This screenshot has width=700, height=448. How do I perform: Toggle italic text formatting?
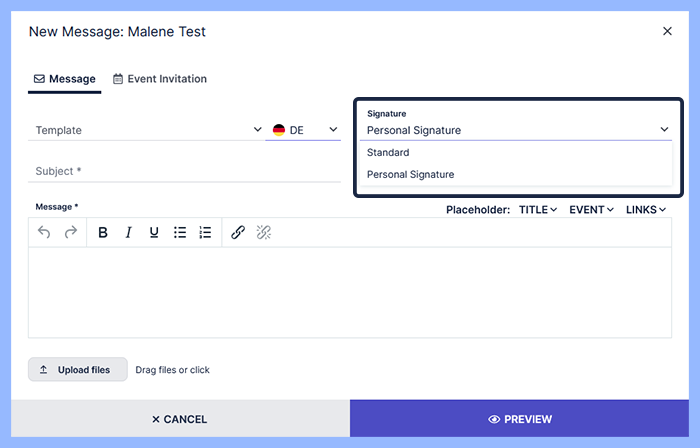point(128,232)
